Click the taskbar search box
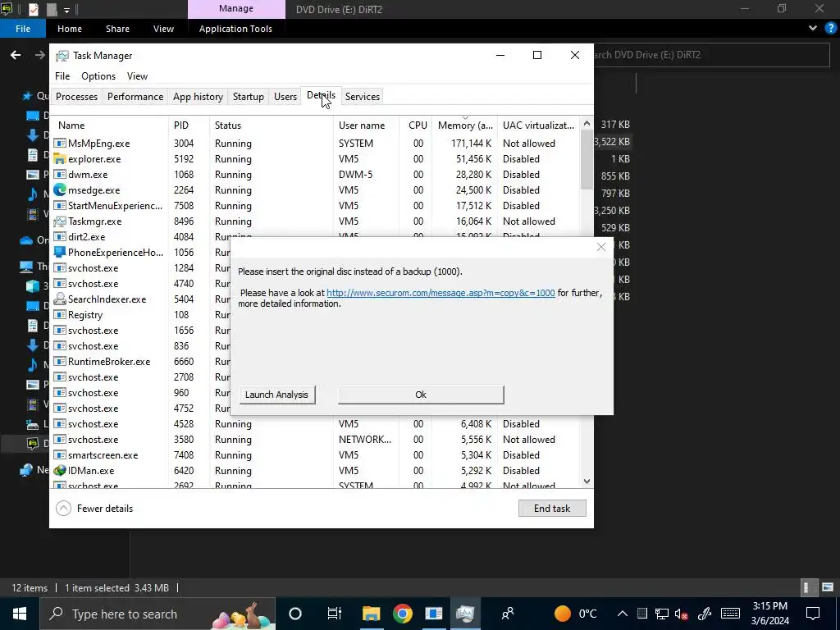This screenshot has width=840, height=630. [157, 614]
